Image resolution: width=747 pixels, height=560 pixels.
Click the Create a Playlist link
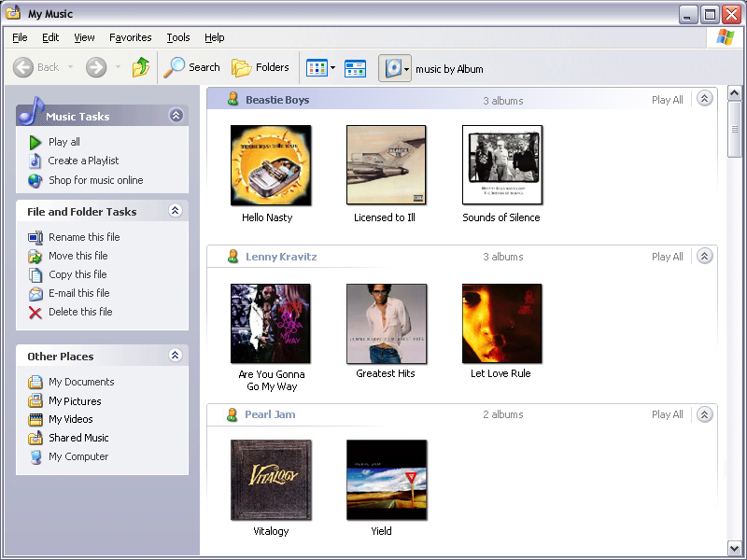click(83, 161)
